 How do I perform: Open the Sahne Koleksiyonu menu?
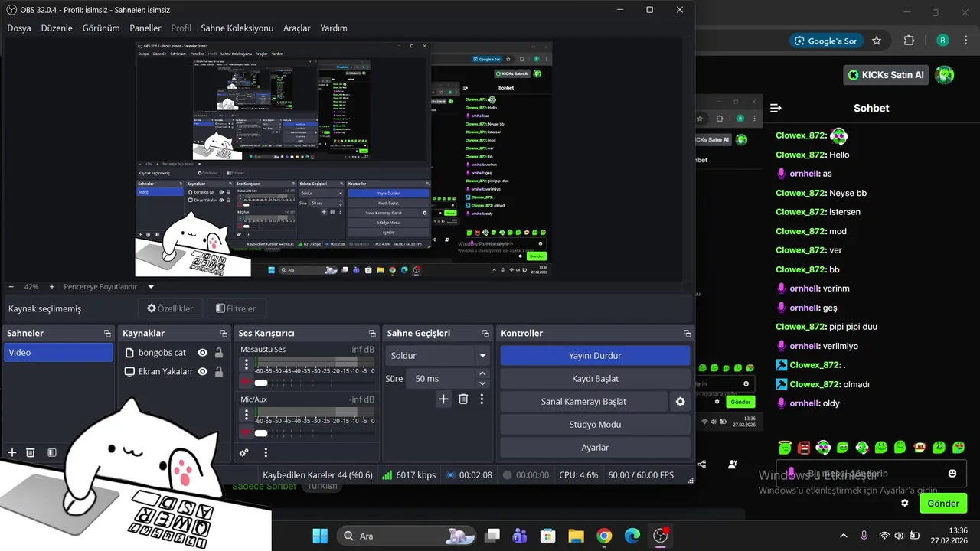pos(237,28)
